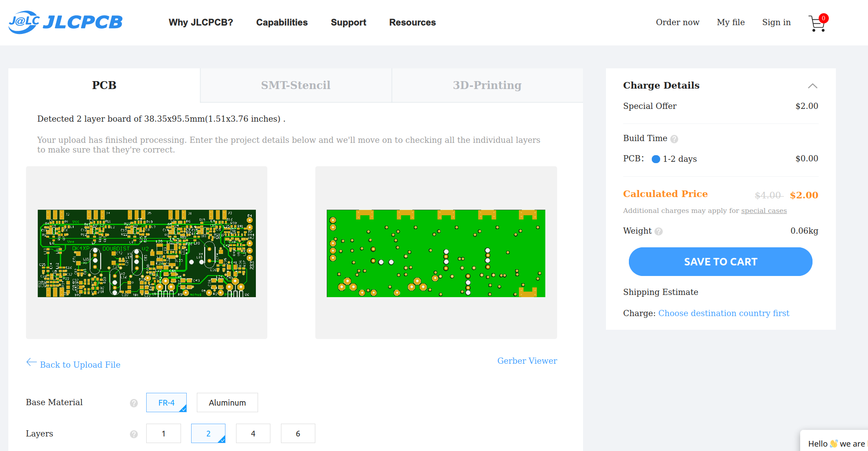Viewport: 868px width, 451px height.
Task: Click the PCB bottom side preview
Action: click(436, 253)
